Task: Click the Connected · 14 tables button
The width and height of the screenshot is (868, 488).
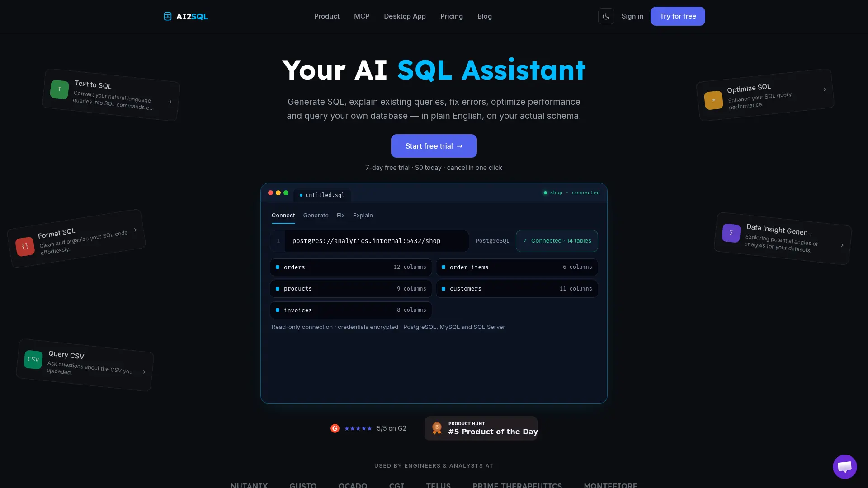Action: 557,241
